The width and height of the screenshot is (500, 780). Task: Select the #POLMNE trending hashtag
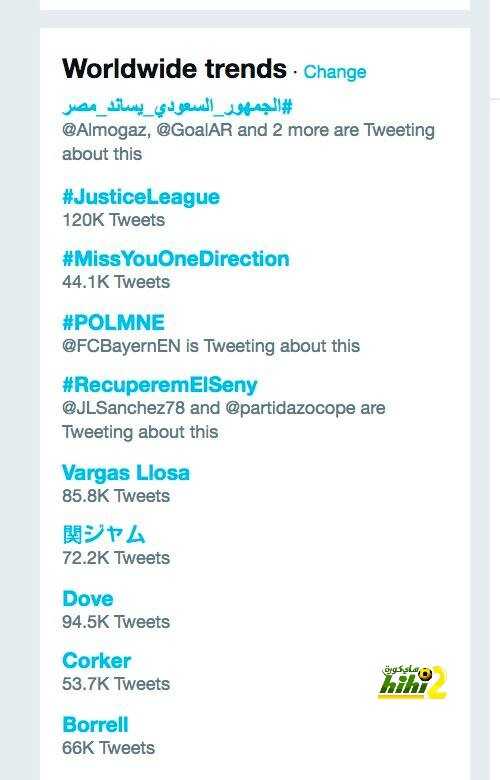pos(113,322)
